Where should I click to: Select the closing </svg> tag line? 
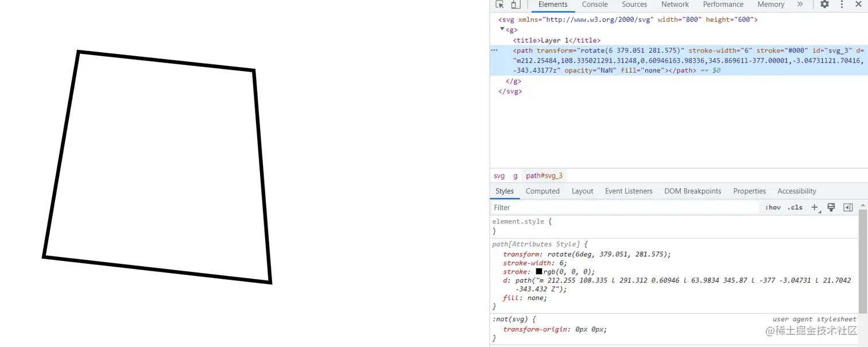point(510,91)
